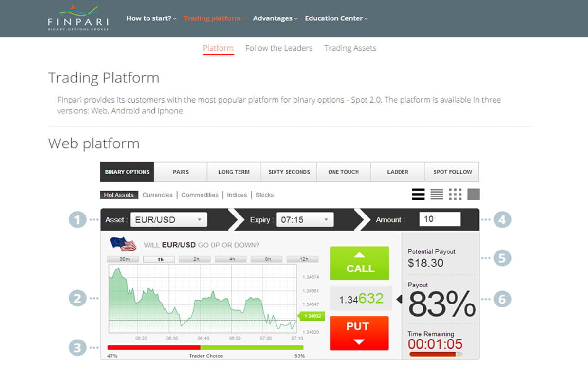Click the Amount input field
Image resolution: width=588 pixels, height=376 pixels.
pos(440,219)
